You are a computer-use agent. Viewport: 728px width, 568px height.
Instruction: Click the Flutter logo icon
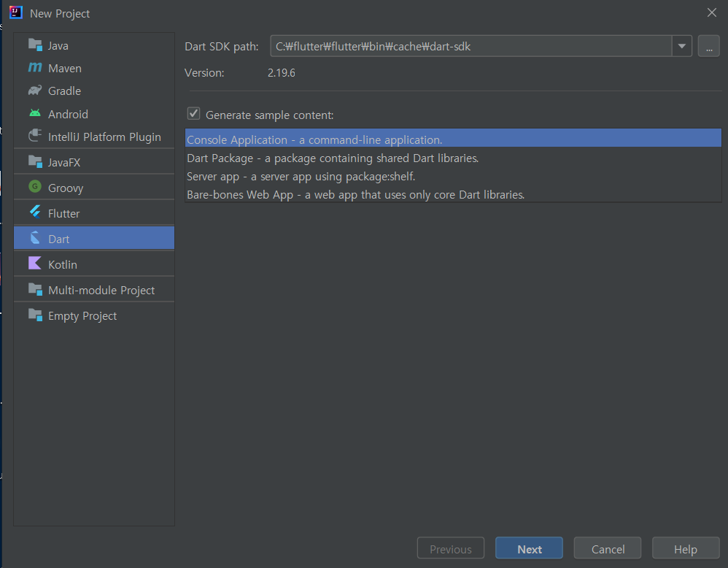(35, 212)
